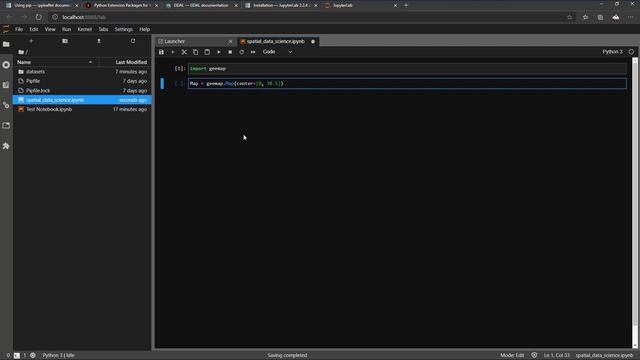640x360 pixels.
Task: Open the Kernel menu
Action: (x=84, y=29)
